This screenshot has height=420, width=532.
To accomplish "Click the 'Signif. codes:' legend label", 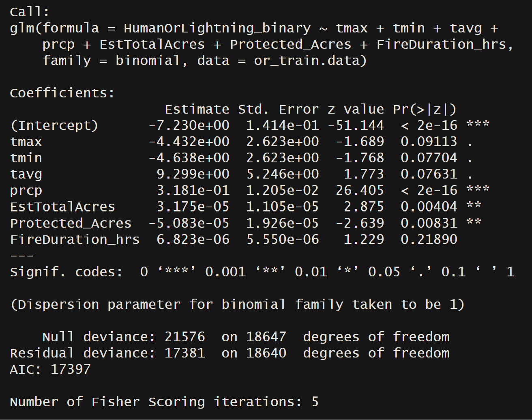I will point(66,271).
